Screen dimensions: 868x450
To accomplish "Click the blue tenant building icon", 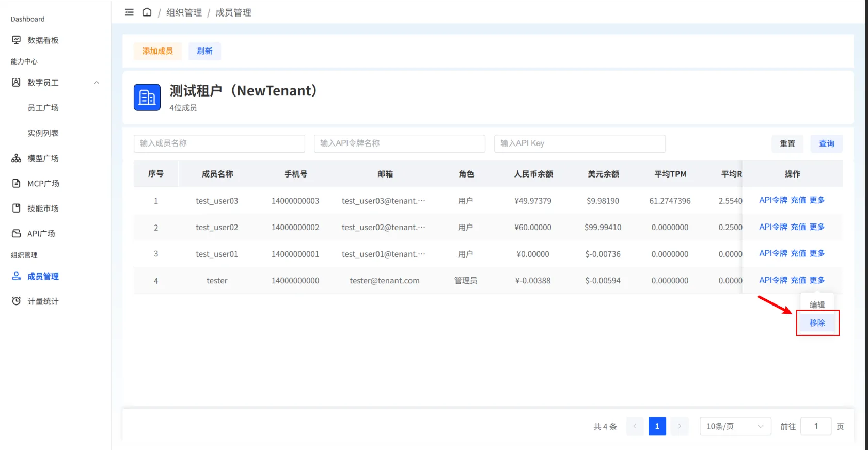I will [x=147, y=97].
